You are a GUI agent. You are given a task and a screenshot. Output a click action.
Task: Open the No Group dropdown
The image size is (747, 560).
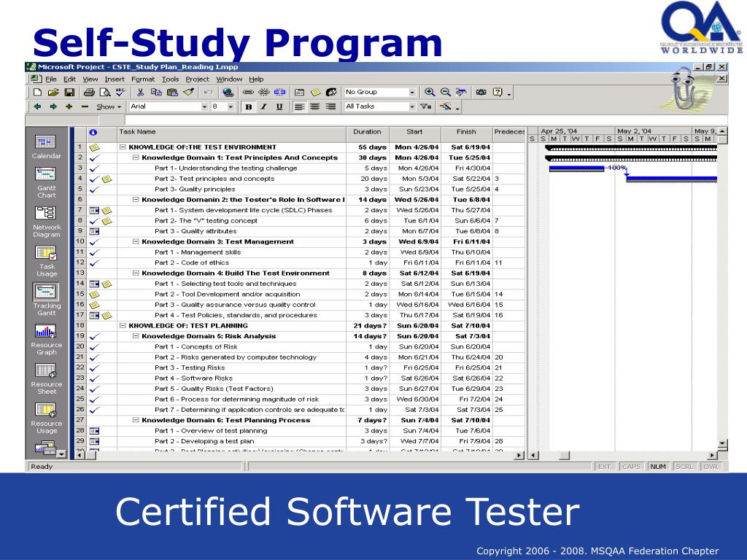[x=412, y=93]
